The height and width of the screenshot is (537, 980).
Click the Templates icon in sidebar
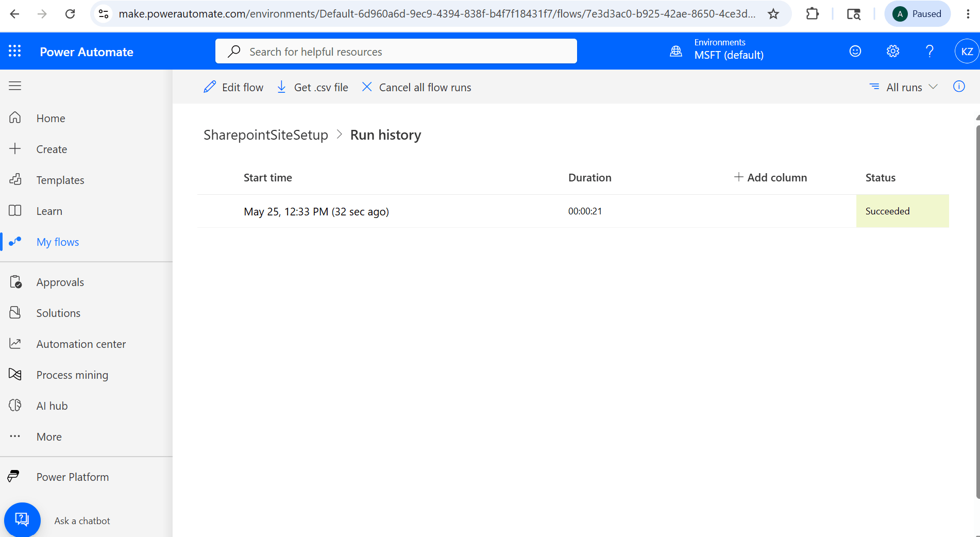click(x=15, y=180)
